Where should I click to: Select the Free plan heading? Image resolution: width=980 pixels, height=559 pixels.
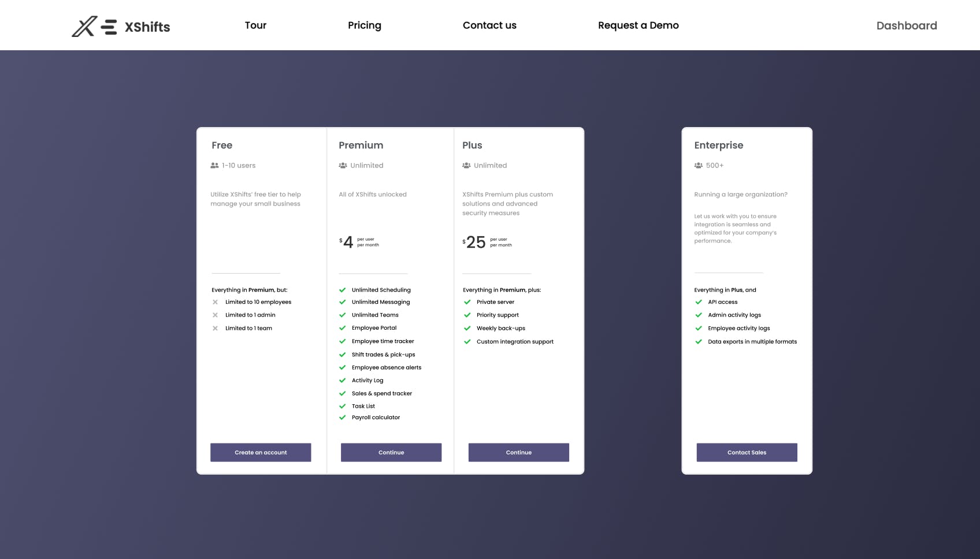pyautogui.click(x=222, y=146)
